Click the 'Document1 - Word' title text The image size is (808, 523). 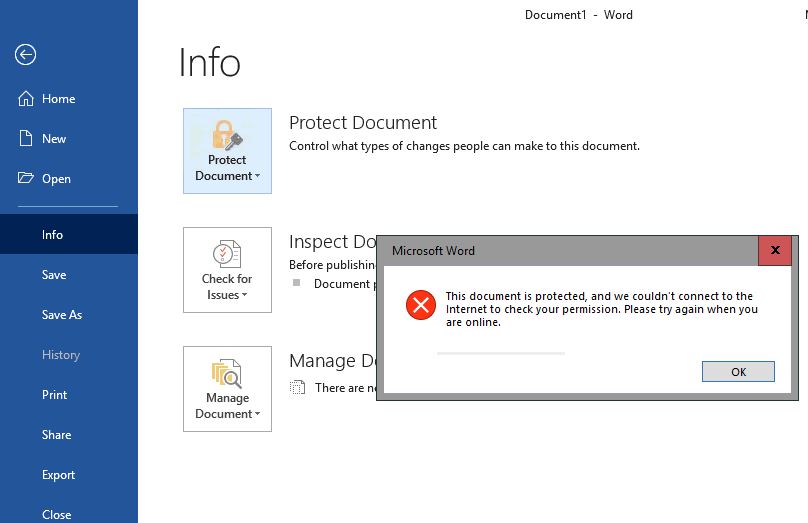pos(579,15)
